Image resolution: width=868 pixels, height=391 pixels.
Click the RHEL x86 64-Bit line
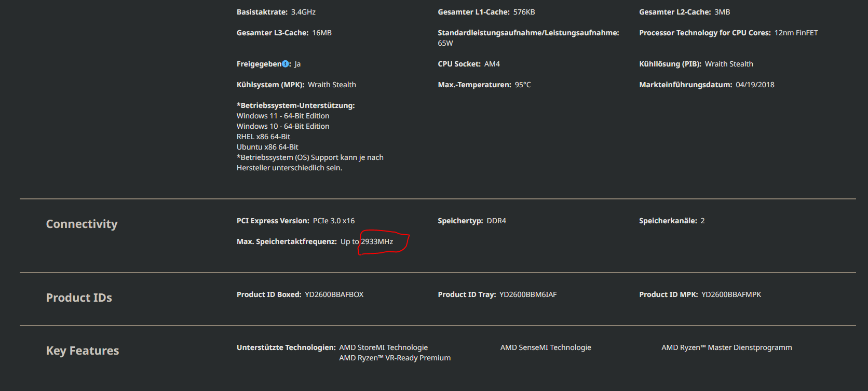point(263,137)
